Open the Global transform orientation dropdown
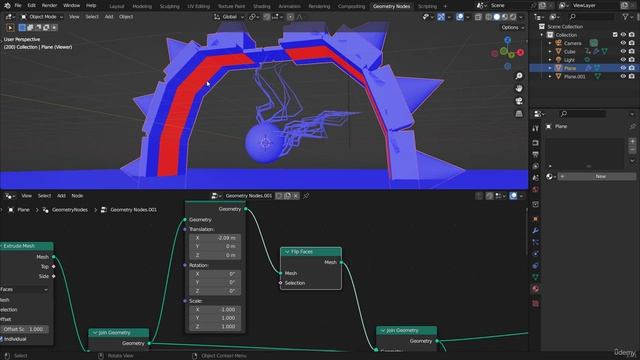 [229, 17]
